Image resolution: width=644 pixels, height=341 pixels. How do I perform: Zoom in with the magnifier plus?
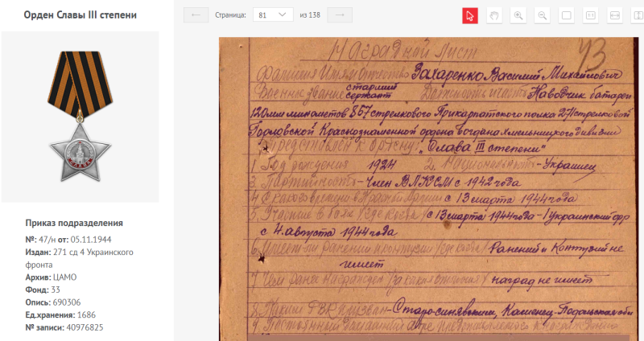[518, 15]
